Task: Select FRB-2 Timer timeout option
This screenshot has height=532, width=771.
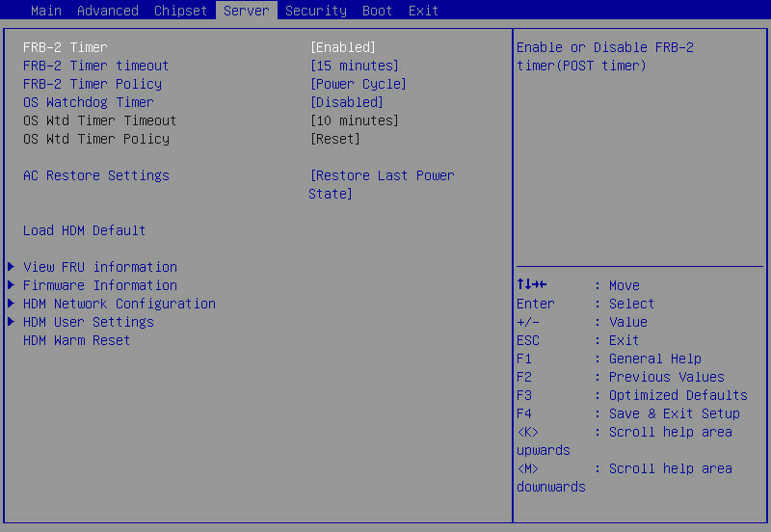Action: [x=95, y=66]
